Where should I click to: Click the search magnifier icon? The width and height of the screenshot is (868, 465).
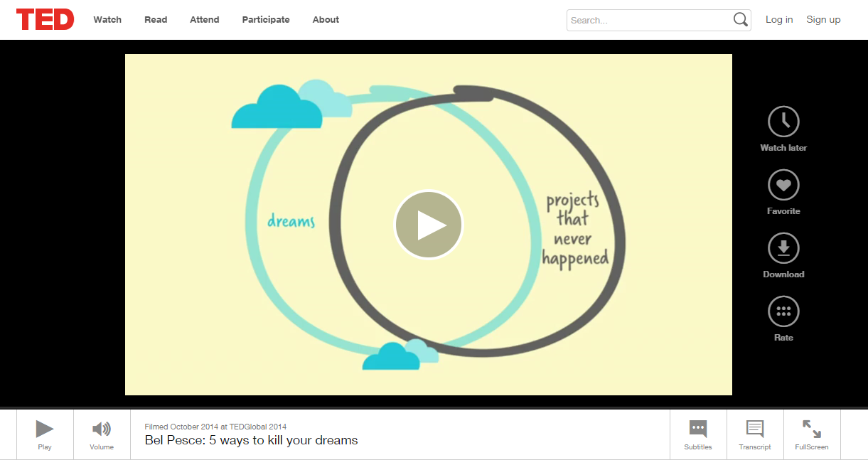741,20
